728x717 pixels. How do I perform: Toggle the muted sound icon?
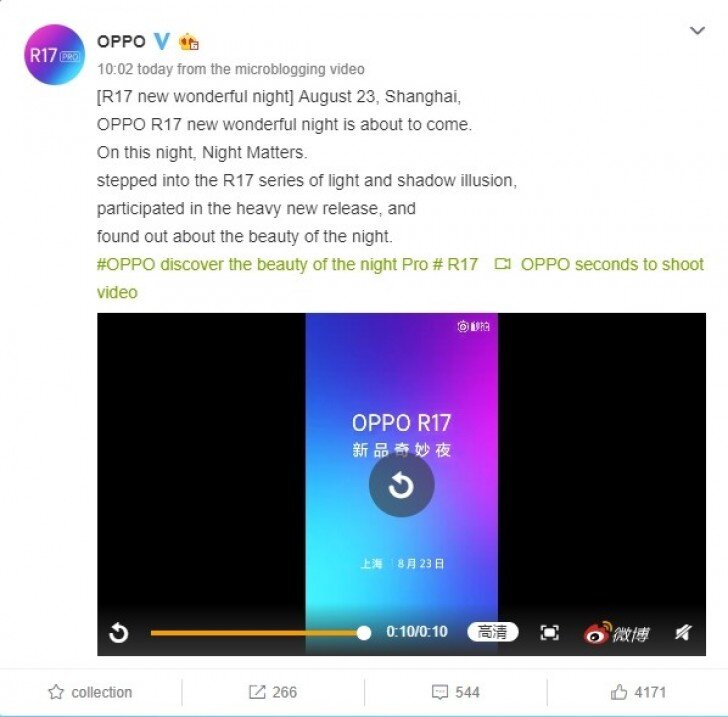683,632
